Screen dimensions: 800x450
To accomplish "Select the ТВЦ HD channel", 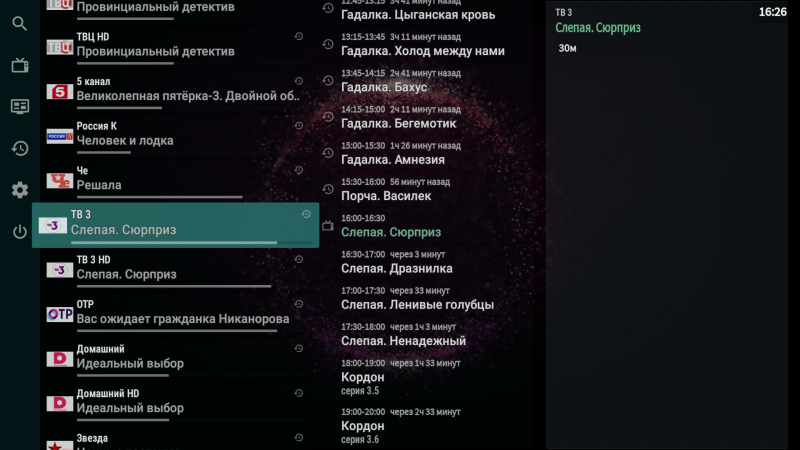I will pyautogui.click(x=176, y=46).
